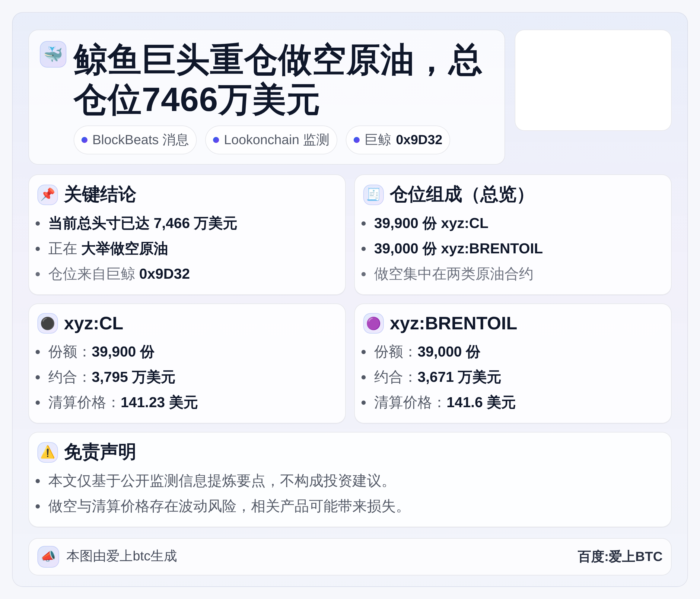Click the xyz:CL card heading
The height and width of the screenshot is (599, 700).
(x=94, y=323)
